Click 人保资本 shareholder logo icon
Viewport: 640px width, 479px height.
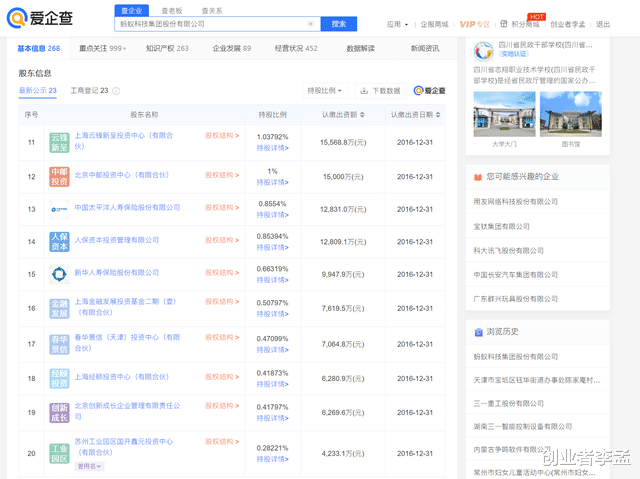59,242
